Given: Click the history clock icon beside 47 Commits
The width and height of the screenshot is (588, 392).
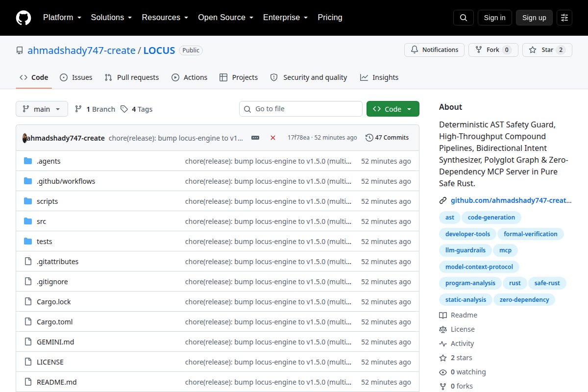Looking at the screenshot, I should click(x=369, y=138).
